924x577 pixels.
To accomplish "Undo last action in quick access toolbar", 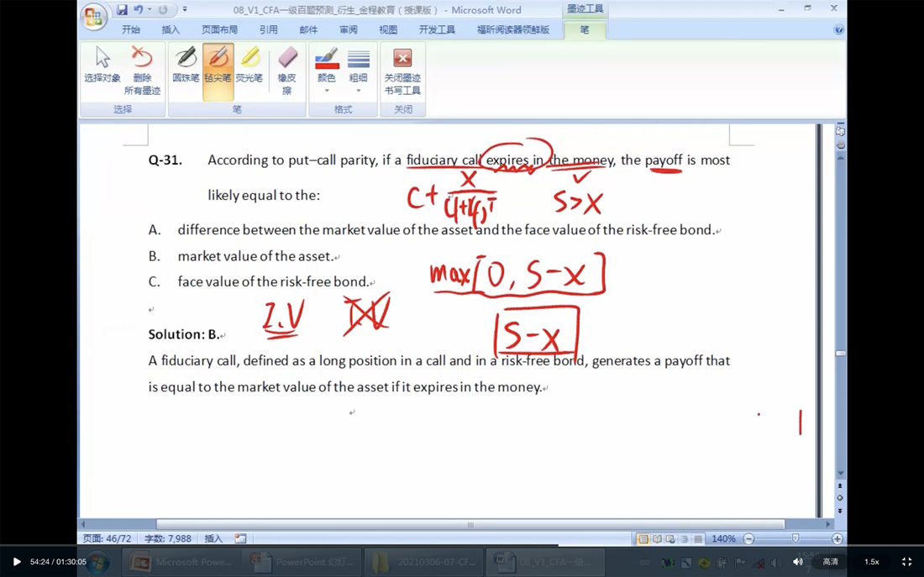I will click(x=138, y=9).
